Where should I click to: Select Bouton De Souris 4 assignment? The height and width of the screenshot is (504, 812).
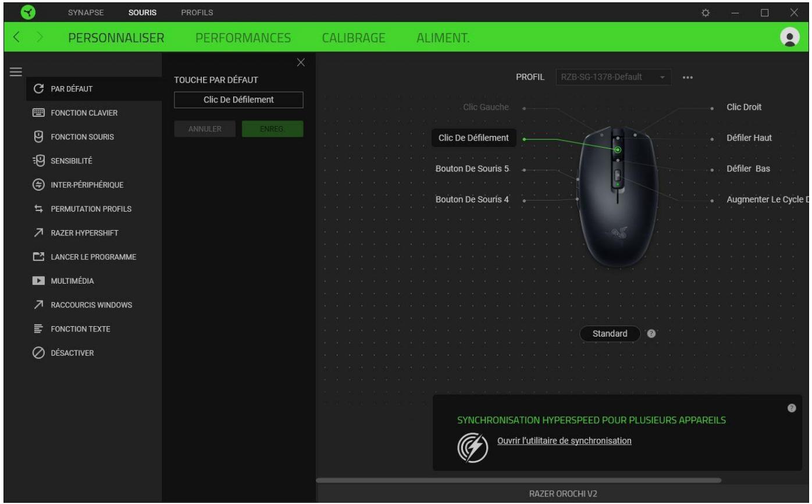[x=472, y=199]
